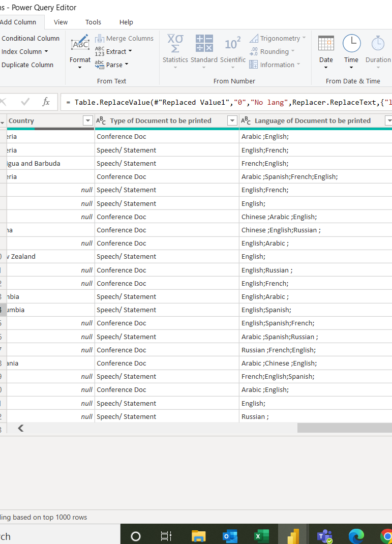Select the 'English;Spanish;' language cell
This screenshot has width=392, height=544.
316,310
